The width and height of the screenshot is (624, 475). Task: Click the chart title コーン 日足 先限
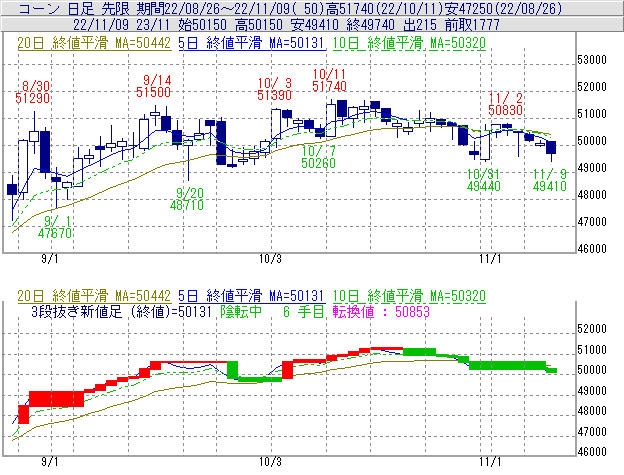[x=74, y=8]
